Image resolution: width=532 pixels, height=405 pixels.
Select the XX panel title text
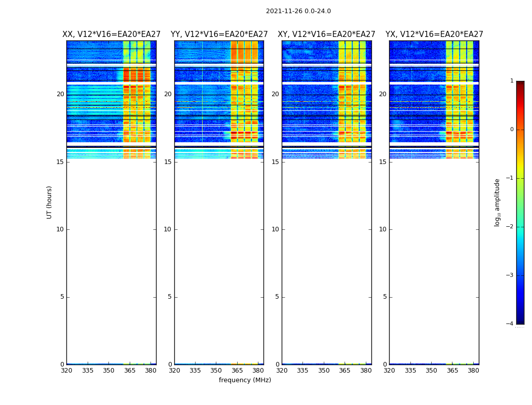point(111,34)
